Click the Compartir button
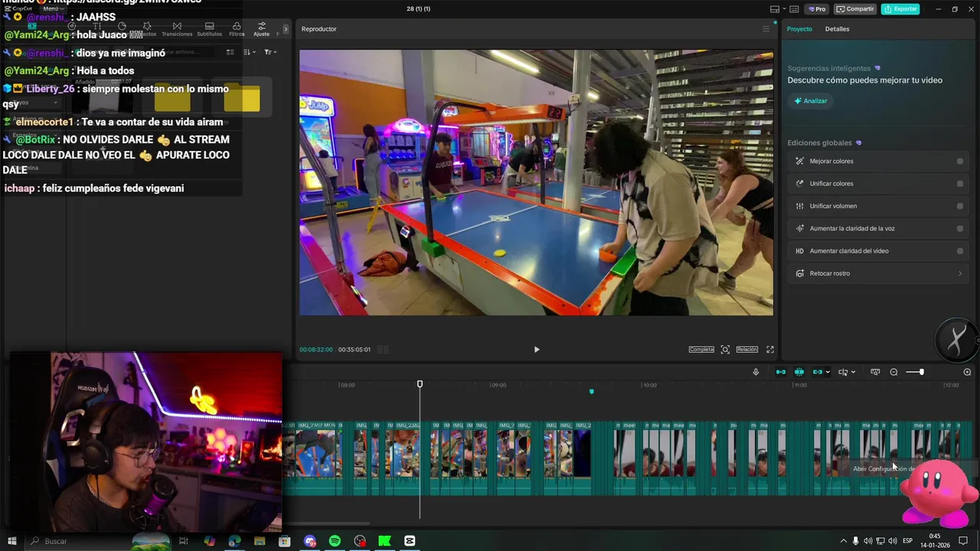This screenshot has height=551, width=980. (856, 9)
